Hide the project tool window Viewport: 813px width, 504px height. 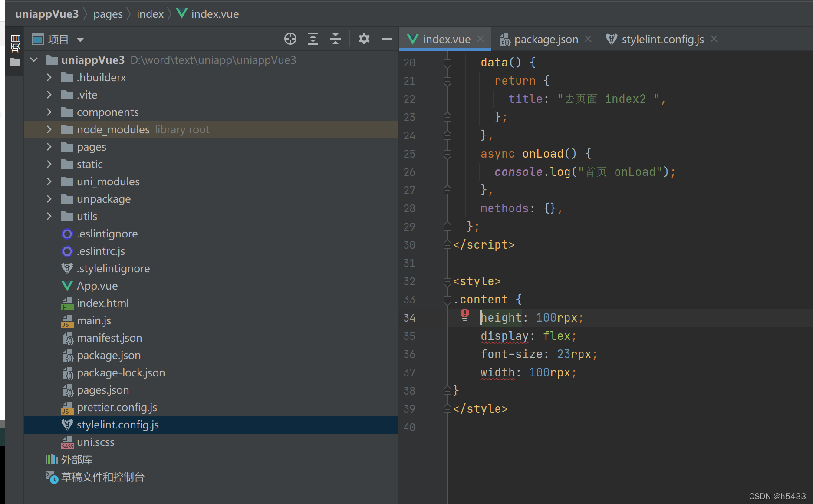[387, 39]
